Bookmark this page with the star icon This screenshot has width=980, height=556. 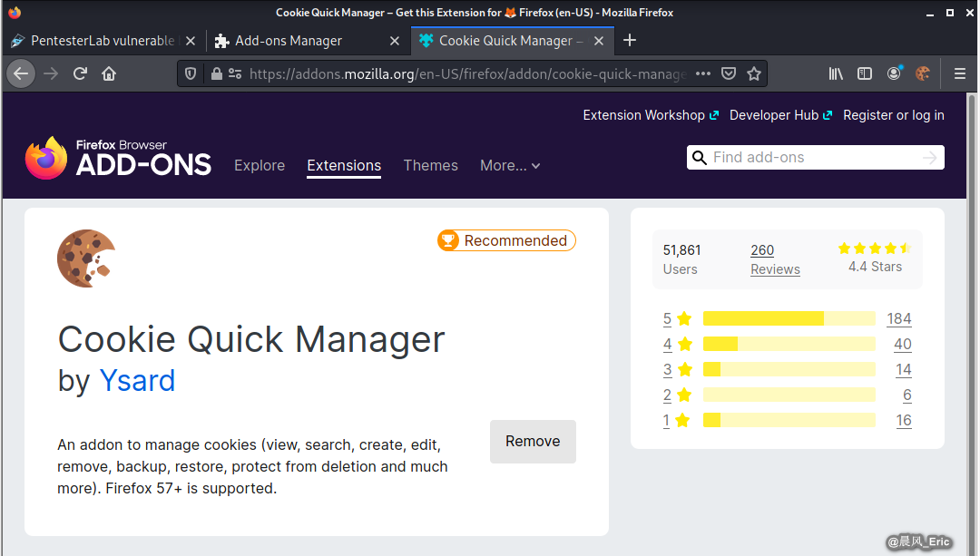753,73
